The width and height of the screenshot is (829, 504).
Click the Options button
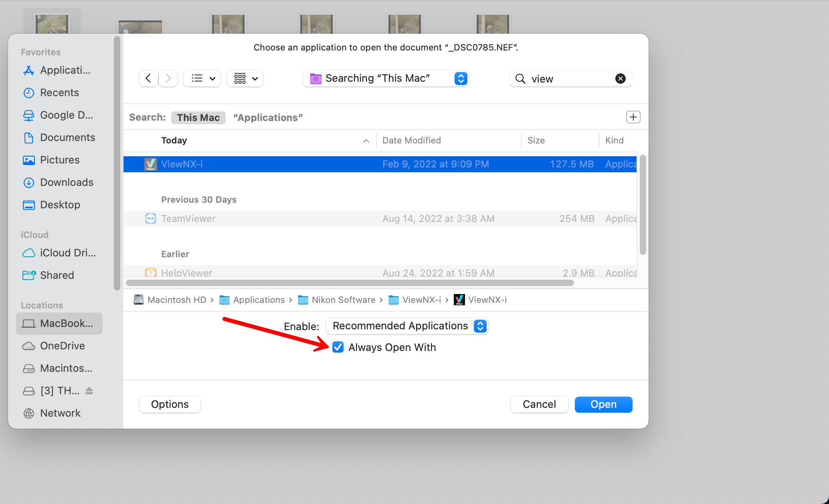[170, 404]
